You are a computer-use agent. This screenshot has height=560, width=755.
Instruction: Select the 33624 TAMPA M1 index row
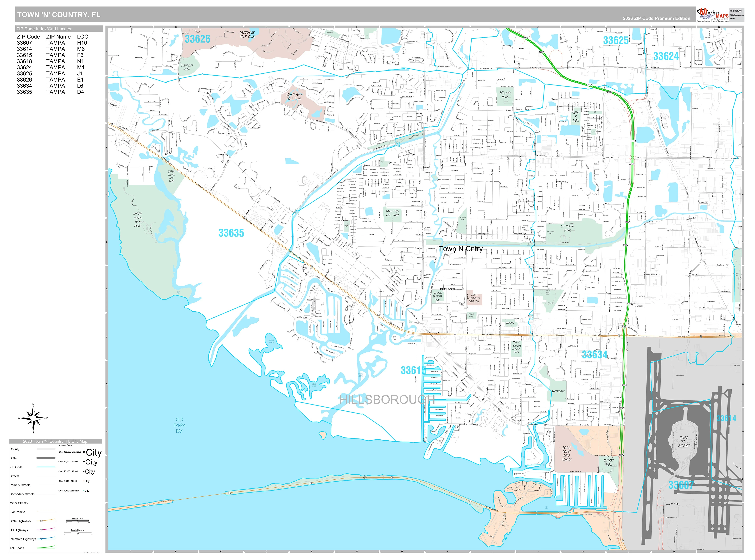point(51,67)
